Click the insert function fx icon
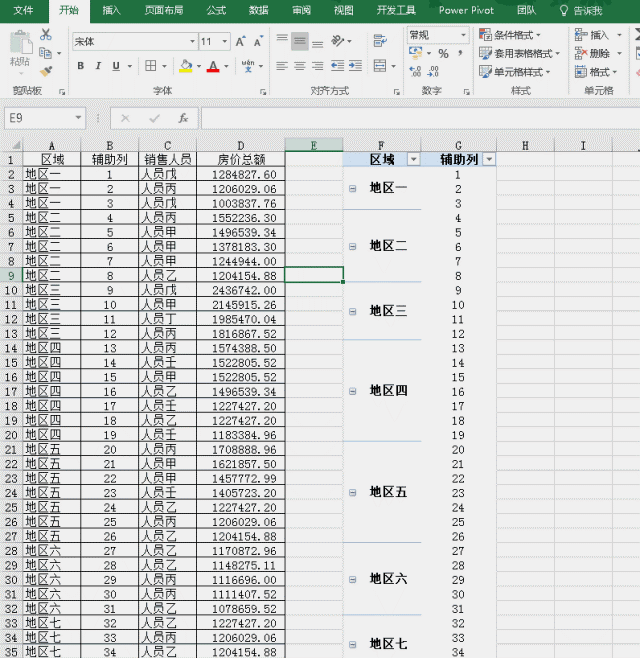This screenshot has width=640, height=658. [183, 118]
